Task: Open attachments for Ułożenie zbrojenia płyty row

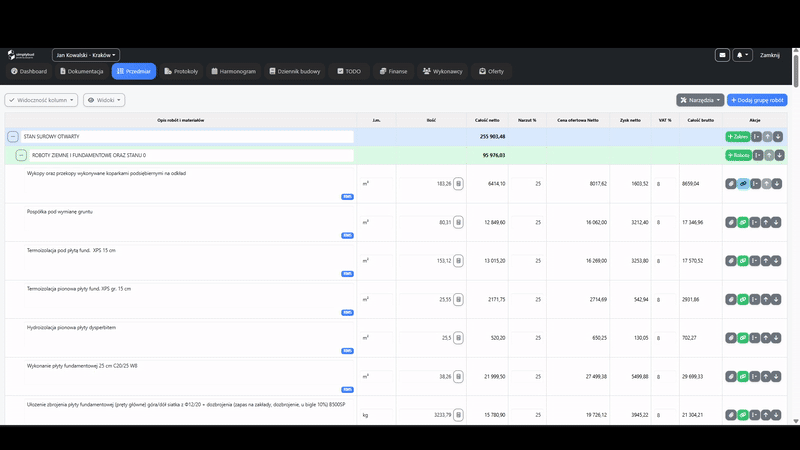Action: tap(731, 415)
